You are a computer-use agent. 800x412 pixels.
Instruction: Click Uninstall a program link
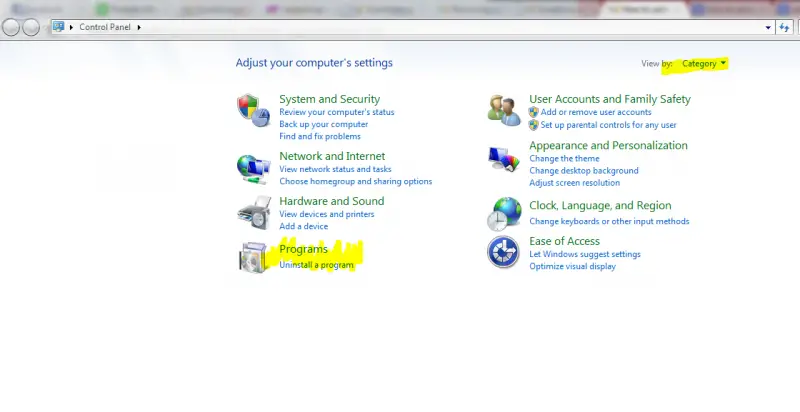pos(316,265)
